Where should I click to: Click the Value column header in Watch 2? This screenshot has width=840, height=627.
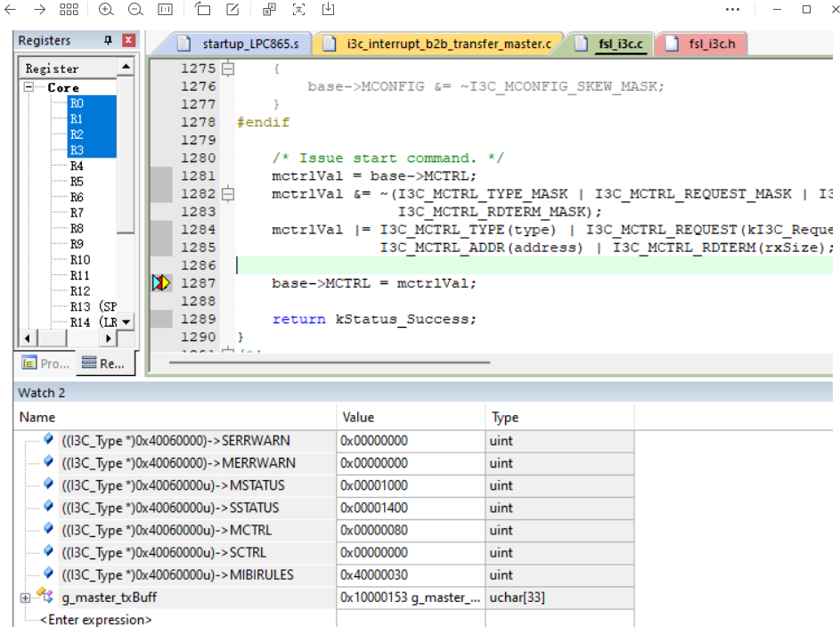[411, 417]
